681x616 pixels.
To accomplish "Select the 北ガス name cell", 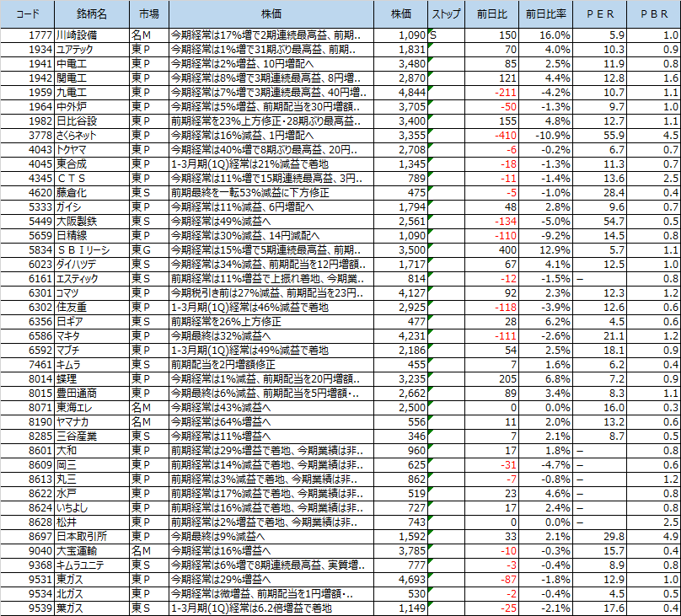I will [x=92, y=594].
